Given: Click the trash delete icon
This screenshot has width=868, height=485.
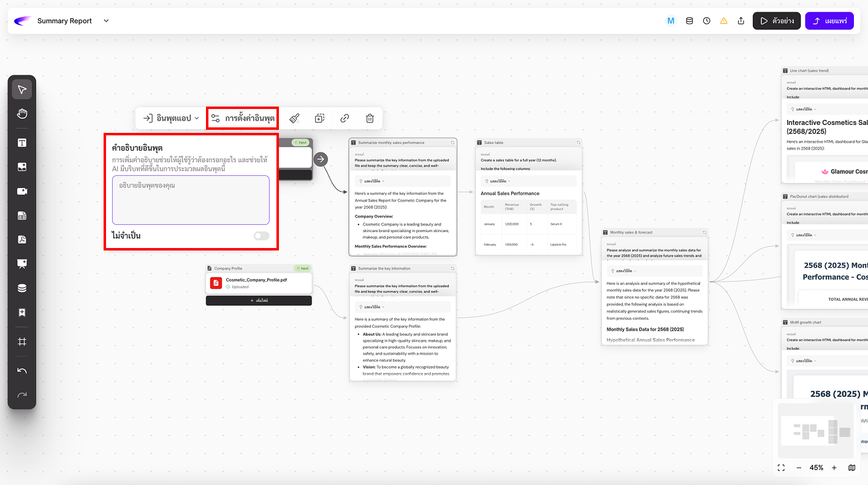Looking at the screenshot, I should (370, 118).
